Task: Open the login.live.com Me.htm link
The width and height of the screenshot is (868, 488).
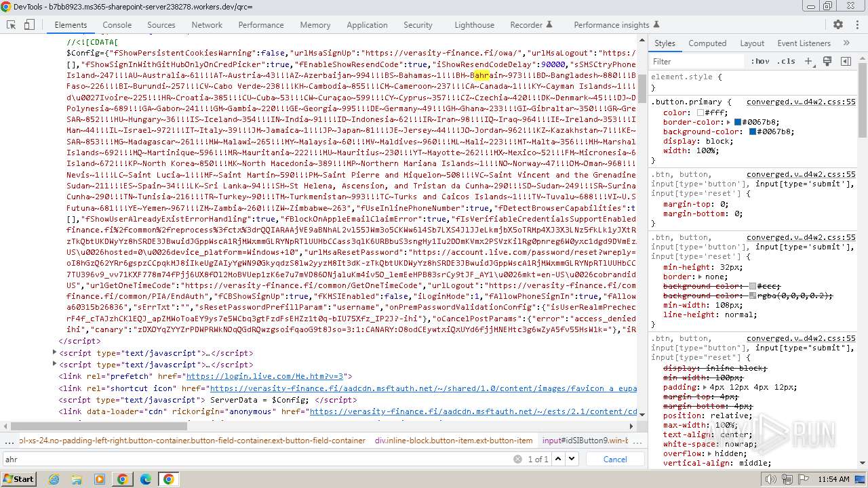Action: [x=266, y=376]
